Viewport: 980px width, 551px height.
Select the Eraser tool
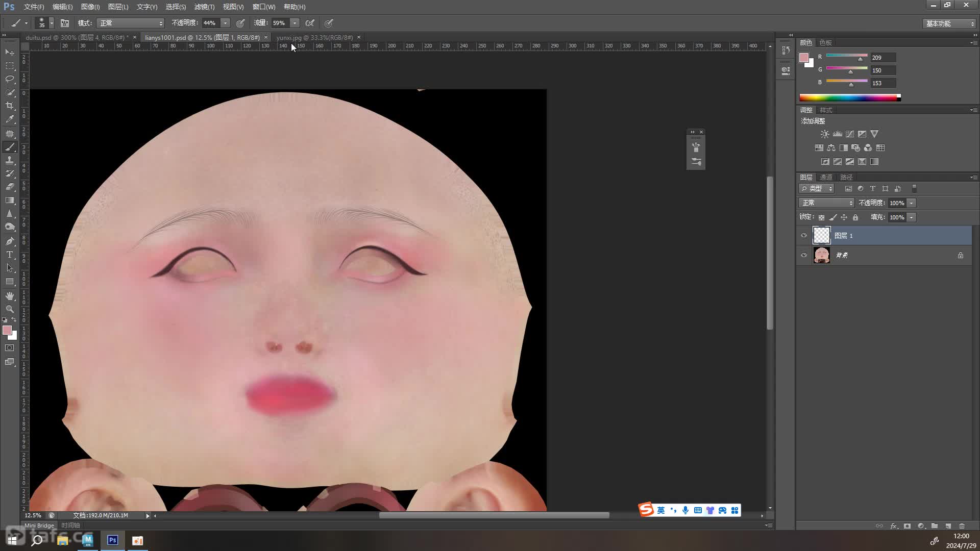point(10,187)
